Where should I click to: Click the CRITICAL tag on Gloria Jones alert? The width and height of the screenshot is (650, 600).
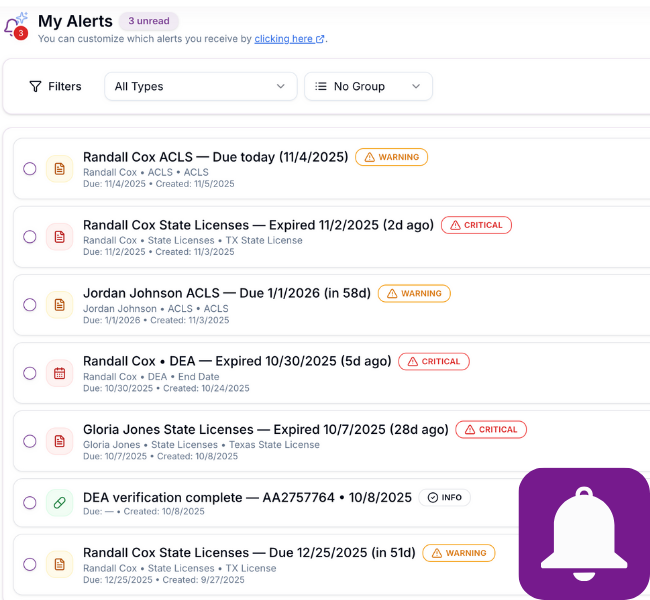point(490,429)
